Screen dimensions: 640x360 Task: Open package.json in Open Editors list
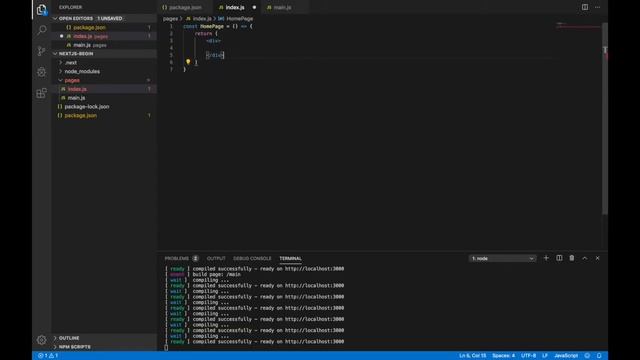[89, 27]
